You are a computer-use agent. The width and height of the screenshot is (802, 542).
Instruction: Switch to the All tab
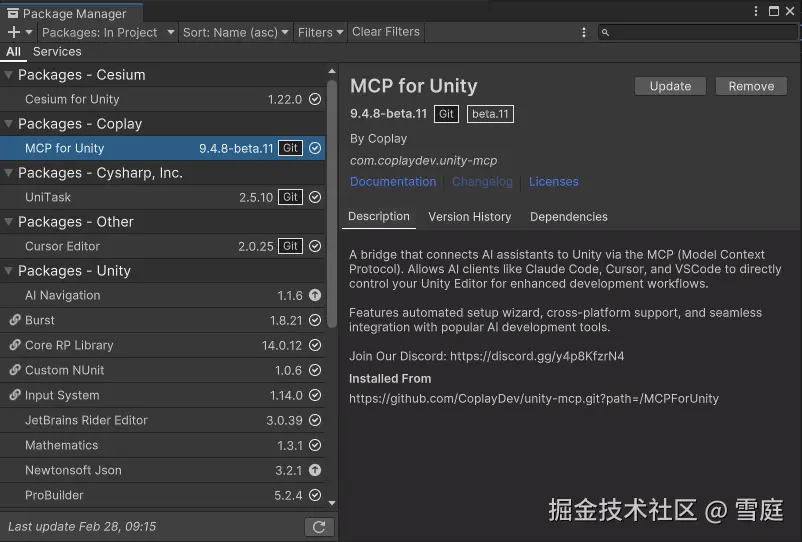13,52
